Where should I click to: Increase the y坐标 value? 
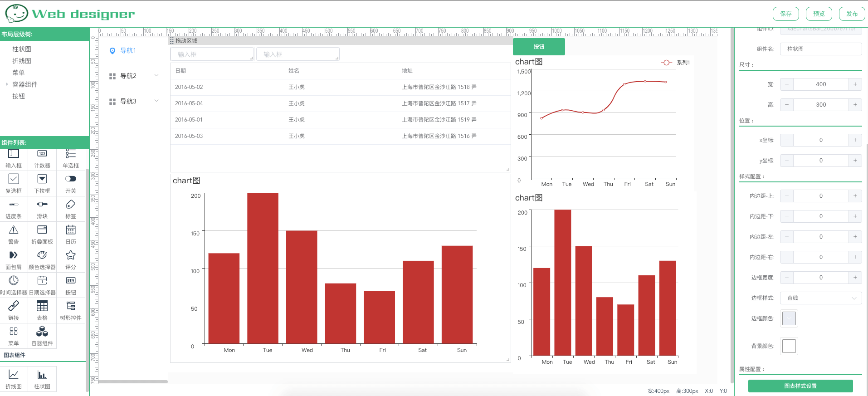click(x=855, y=161)
